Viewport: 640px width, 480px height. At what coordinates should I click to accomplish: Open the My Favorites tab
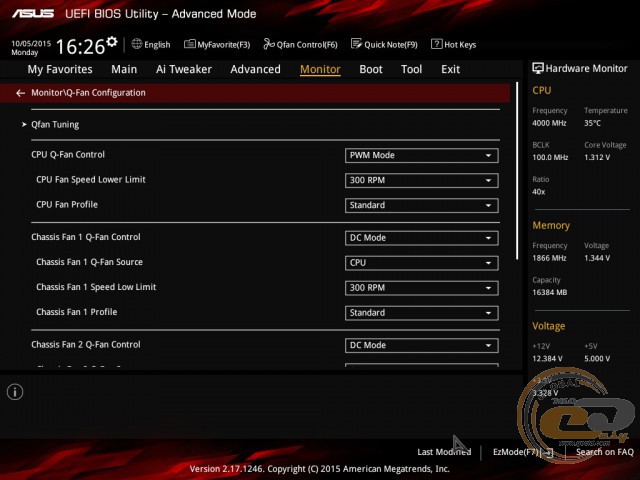tap(60, 69)
